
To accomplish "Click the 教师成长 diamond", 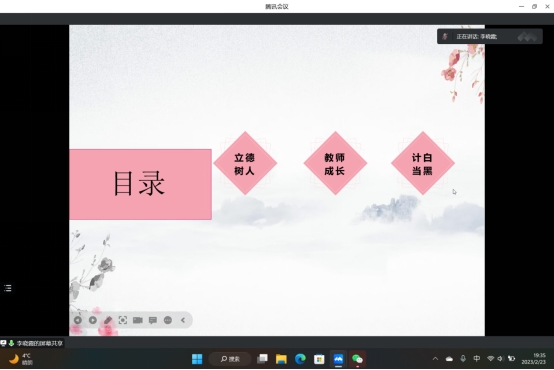I will pos(335,163).
